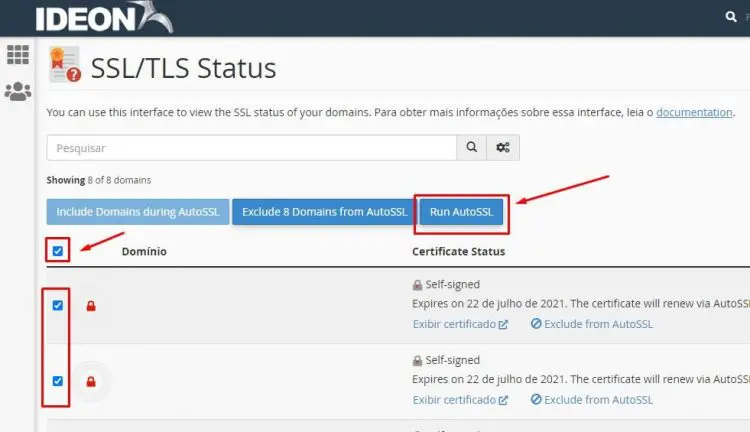This screenshot has height=432, width=750.
Task: Open the apps grid sidebar icon
Action: pos(18,55)
